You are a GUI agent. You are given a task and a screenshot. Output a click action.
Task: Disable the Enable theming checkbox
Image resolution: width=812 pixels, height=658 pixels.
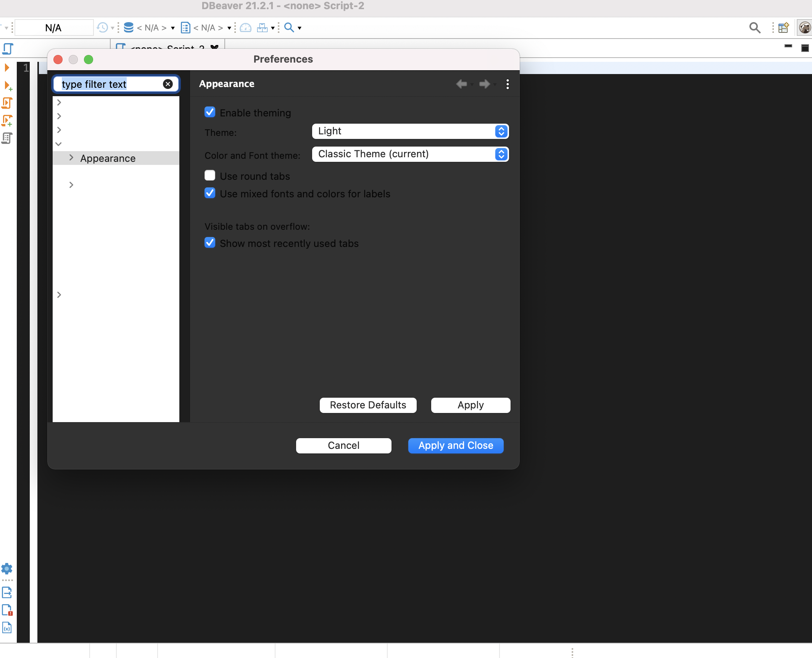pos(210,112)
